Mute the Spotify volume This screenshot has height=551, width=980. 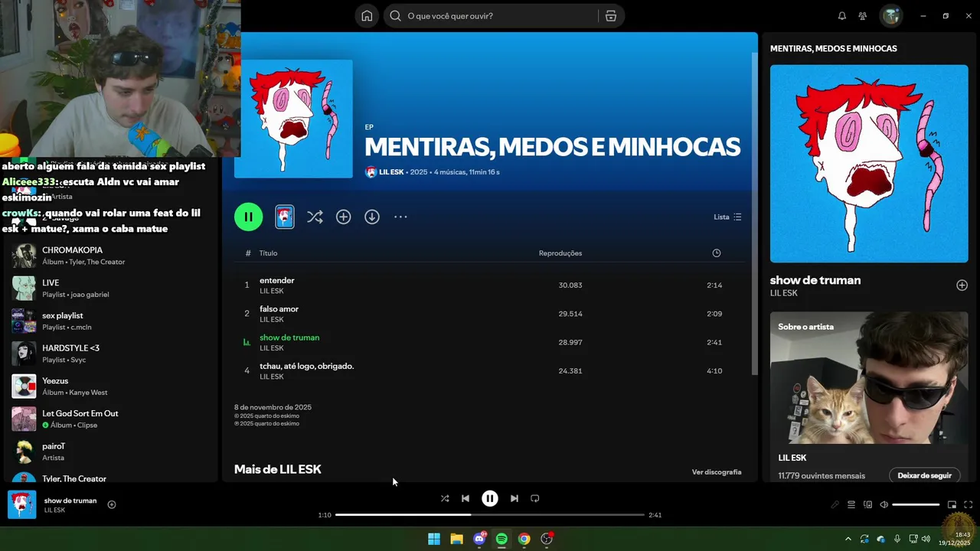884,505
